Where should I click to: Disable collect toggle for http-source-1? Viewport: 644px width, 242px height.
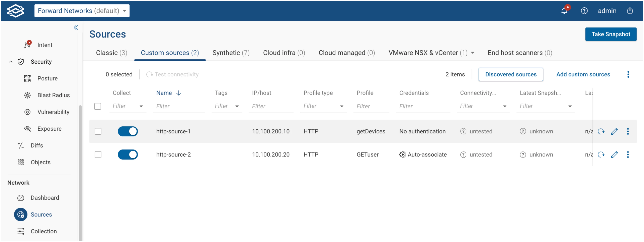point(128,131)
